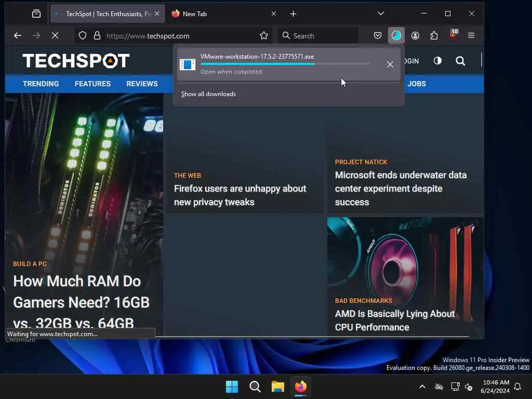Click THE WEB category label
This screenshot has height=399, width=532.
[188, 176]
